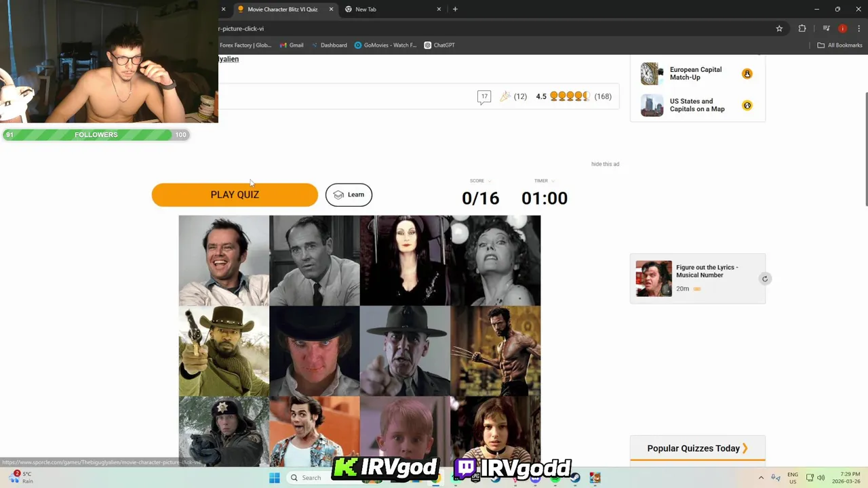Screen dimensions: 868x488
Task: Select the man in black bowler hat
Action: 315,351
